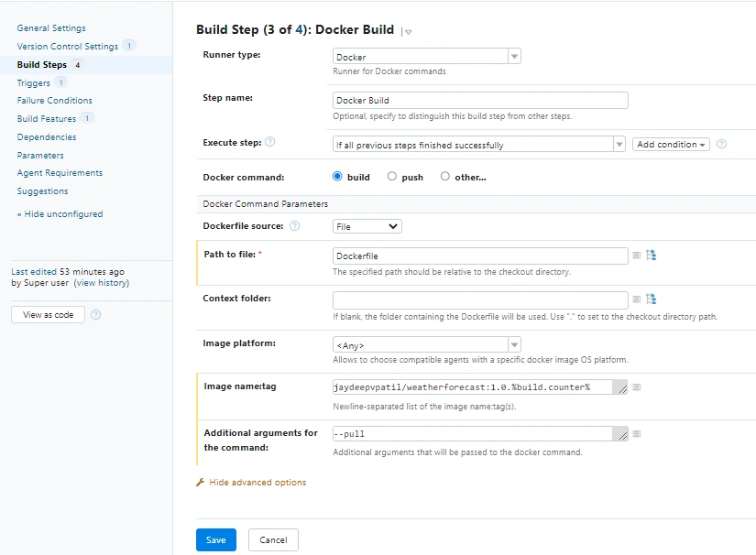Image resolution: width=756 pixels, height=555 pixels.
Task: Click the Path to file input
Action: pyautogui.click(x=480, y=256)
